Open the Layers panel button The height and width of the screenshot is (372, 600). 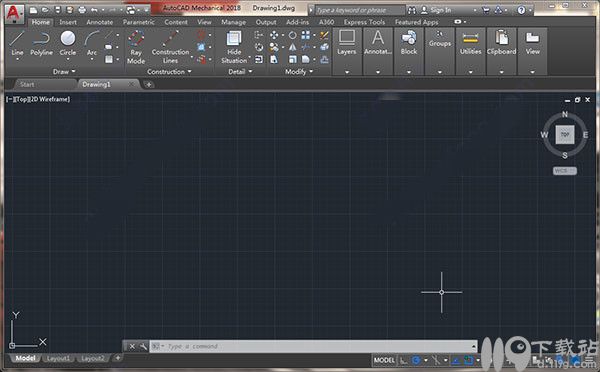(x=347, y=51)
